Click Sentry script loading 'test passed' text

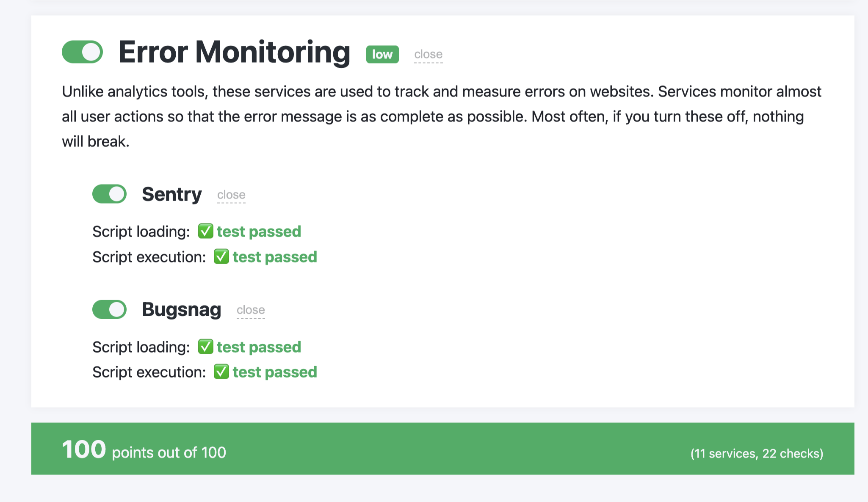pyautogui.click(x=259, y=232)
